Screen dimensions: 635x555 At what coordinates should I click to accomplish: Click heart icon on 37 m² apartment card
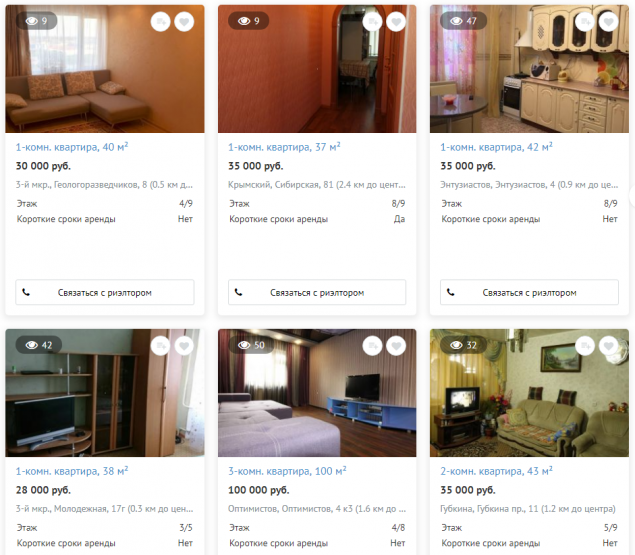[x=396, y=21]
